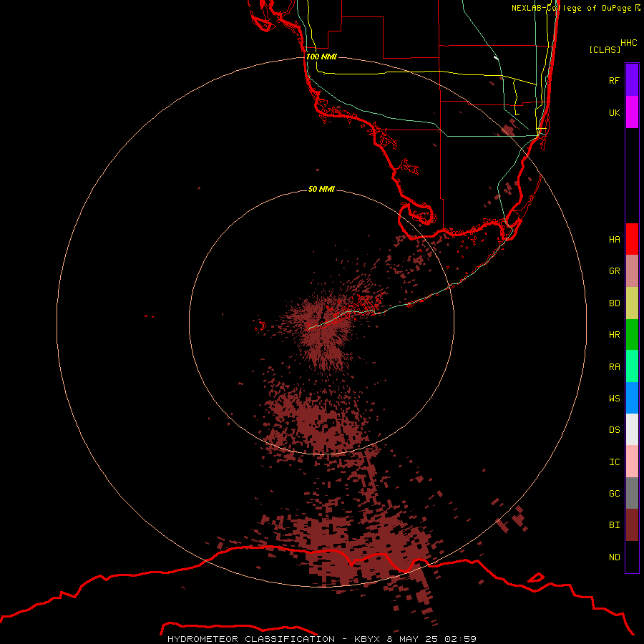
Task: Click the IC legend label
Action: click(615, 462)
